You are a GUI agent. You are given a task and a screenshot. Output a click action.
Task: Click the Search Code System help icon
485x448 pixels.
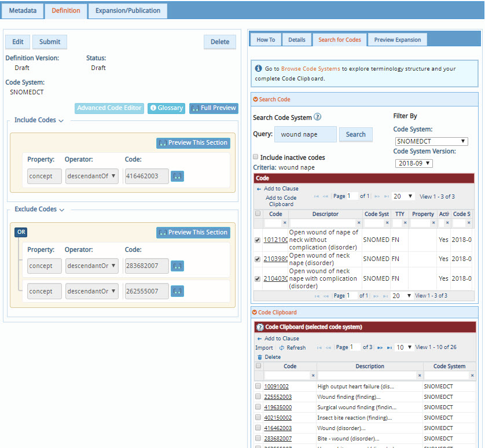coord(318,117)
